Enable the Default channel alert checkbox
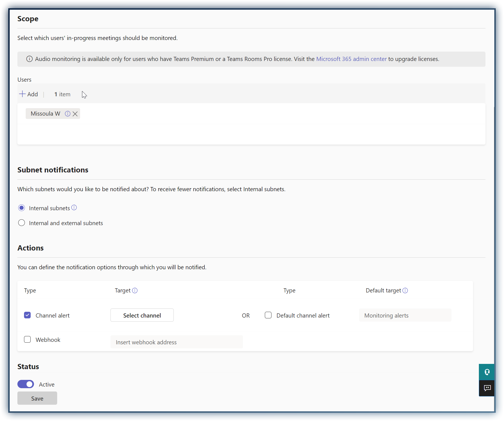Image resolution: width=504 pixels, height=421 pixels. coord(268,315)
